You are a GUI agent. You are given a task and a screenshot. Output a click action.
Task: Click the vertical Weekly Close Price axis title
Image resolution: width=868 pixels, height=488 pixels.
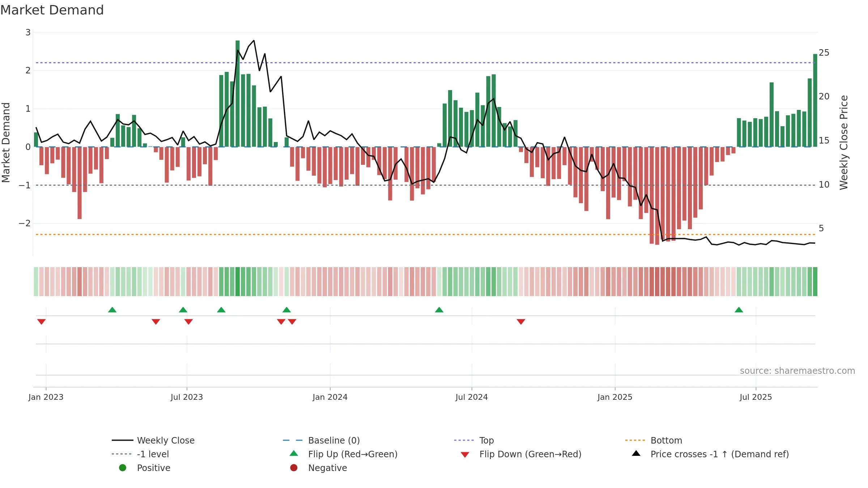tap(844, 142)
